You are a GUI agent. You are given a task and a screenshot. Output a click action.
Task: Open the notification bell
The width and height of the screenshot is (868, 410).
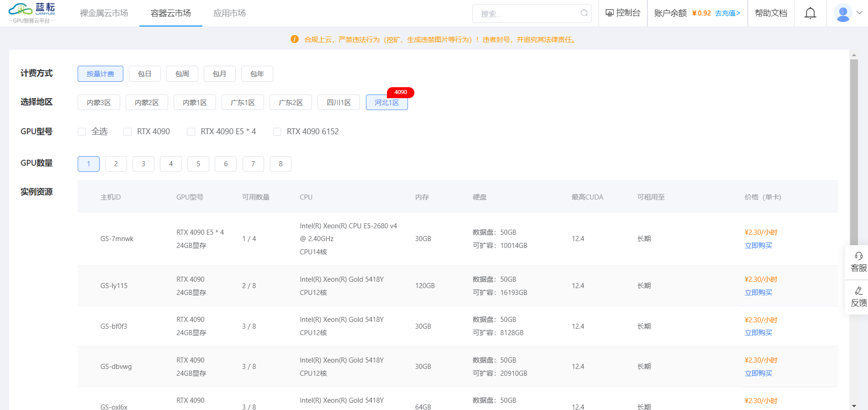810,13
